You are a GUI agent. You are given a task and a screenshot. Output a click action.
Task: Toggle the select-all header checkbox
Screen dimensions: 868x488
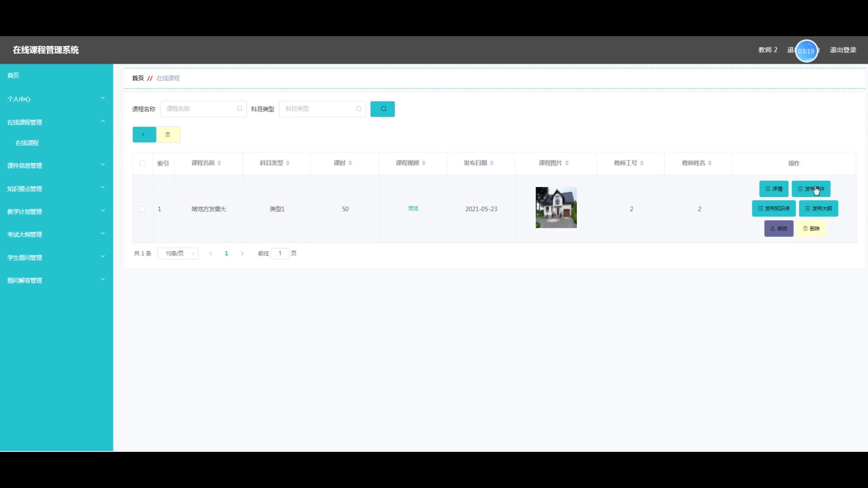(143, 164)
